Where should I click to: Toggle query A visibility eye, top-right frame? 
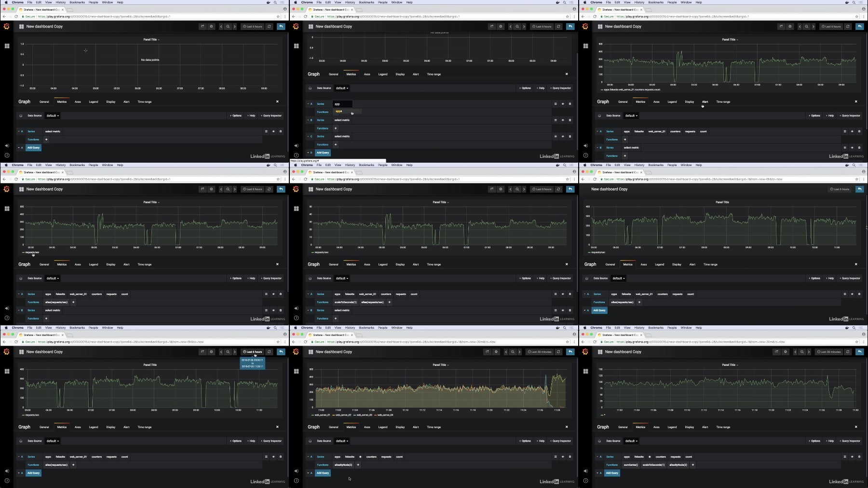pos(852,131)
